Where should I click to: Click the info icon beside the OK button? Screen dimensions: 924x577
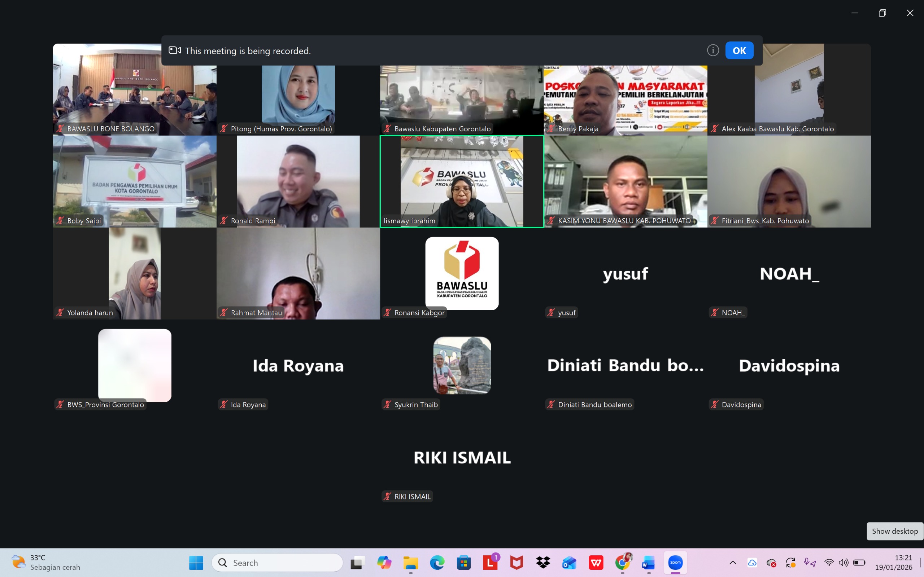pyautogui.click(x=712, y=50)
